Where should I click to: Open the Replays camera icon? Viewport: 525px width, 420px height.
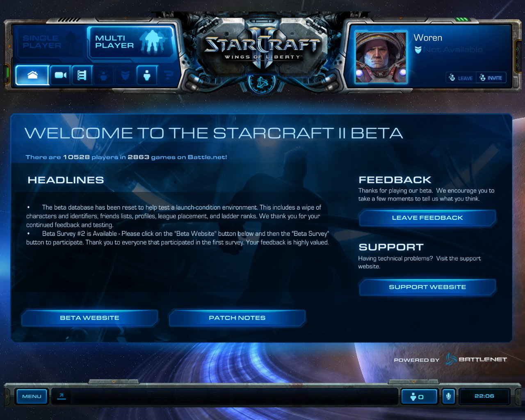[x=61, y=75]
